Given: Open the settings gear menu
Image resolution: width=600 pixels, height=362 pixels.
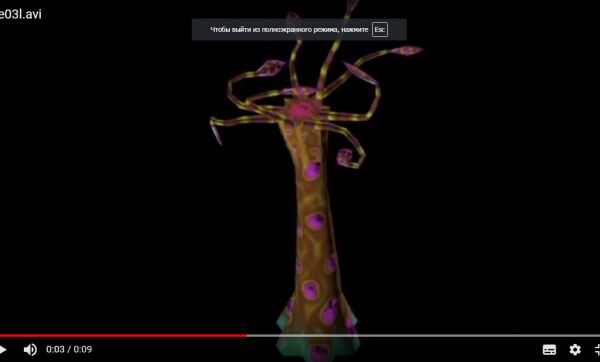Looking at the screenshot, I should click(x=575, y=349).
